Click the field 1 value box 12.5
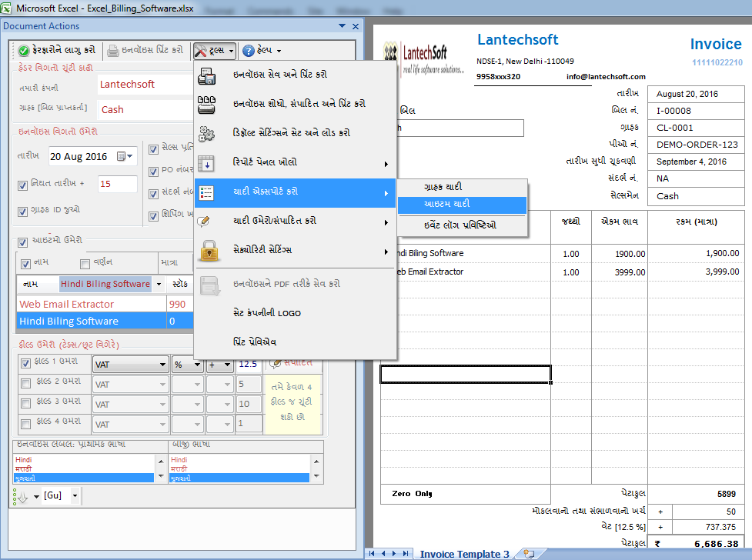The image size is (752, 560). click(x=249, y=365)
